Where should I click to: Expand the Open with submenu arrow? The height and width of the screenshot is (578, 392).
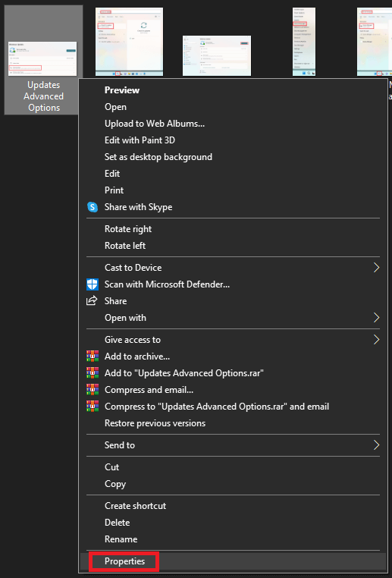376,317
